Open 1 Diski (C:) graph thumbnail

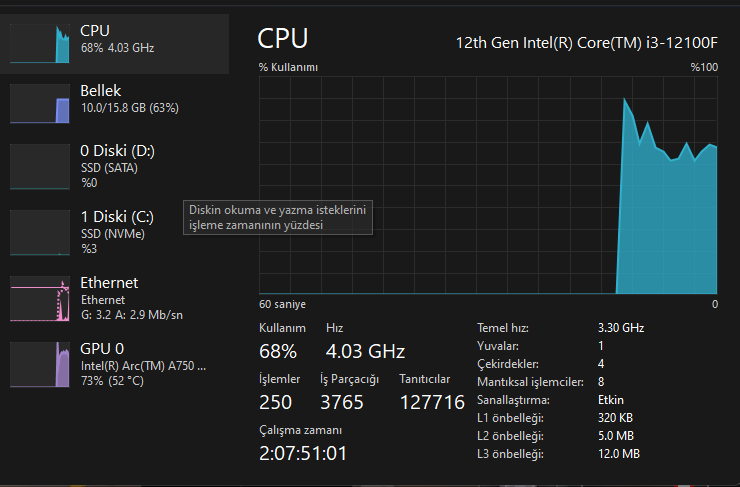tap(40, 233)
